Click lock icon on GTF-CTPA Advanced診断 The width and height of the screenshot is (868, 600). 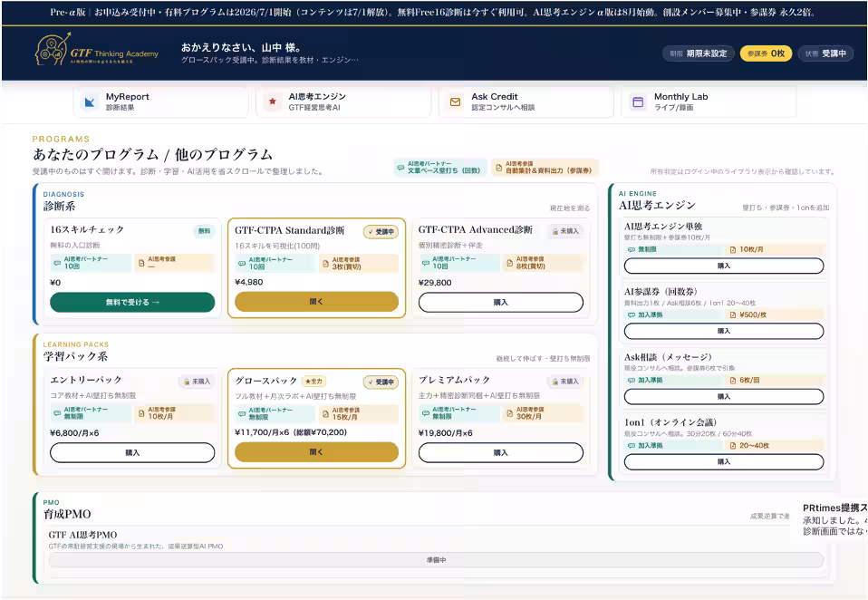click(x=555, y=231)
